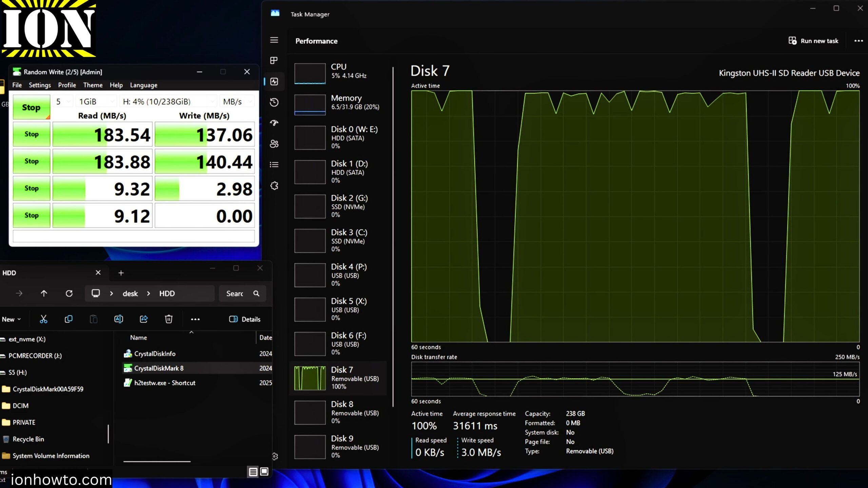Viewport: 868px width, 488px height.
Task: View App history in Task Manager sidebar
Action: click(274, 102)
